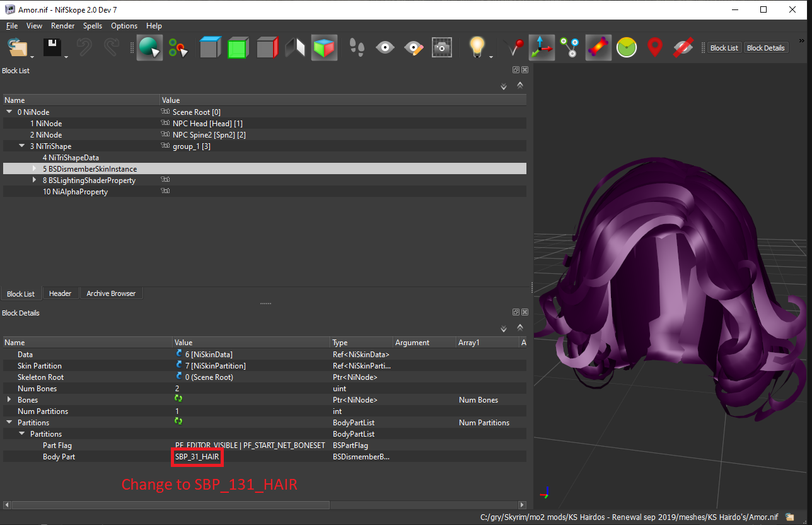The height and width of the screenshot is (525, 812).
Task: Click the Save floppy disk icon
Action: tap(52, 48)
